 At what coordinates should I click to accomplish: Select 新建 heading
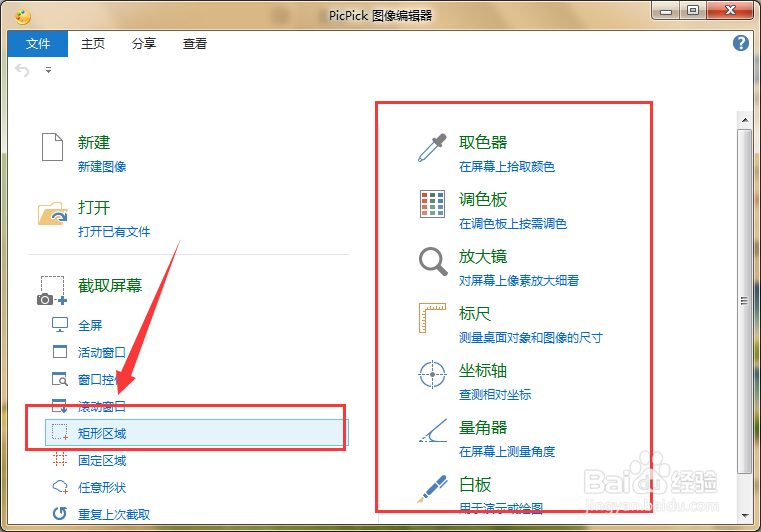[x=94, y=142]
